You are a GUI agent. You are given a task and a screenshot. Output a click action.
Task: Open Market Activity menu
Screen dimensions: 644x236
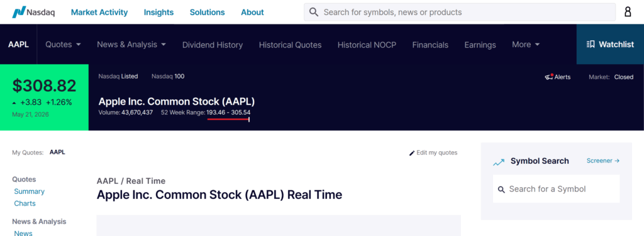click(99, 13)
